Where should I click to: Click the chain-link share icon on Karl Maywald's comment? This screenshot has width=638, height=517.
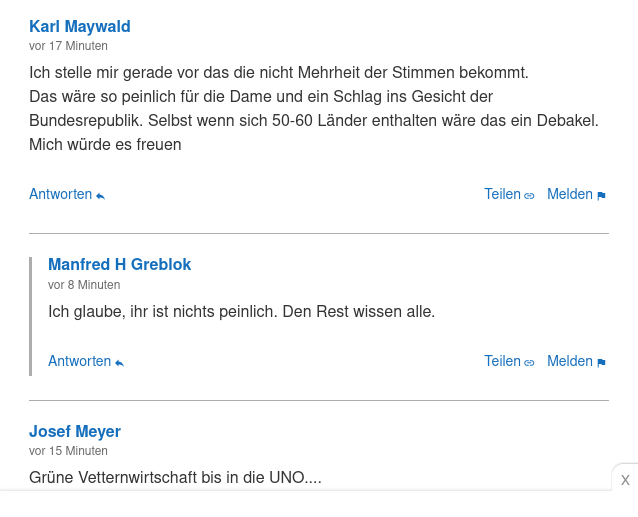(x=529, y=196)
